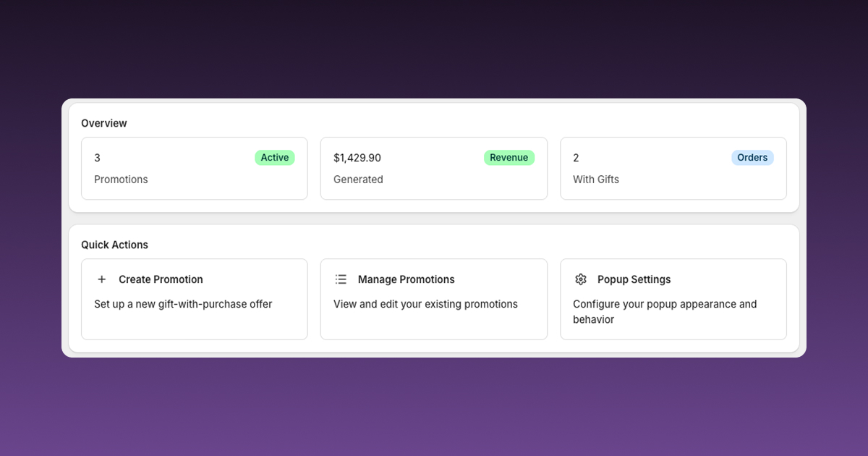Click the blue Orders badge
Screen dimensions: 868x456
[752, 158]
